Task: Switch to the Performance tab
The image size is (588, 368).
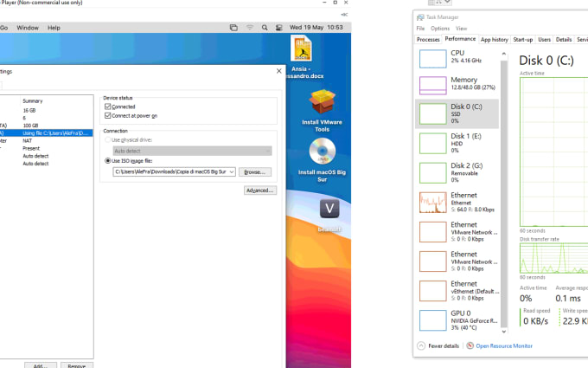Action: click(x=460, y=39)
